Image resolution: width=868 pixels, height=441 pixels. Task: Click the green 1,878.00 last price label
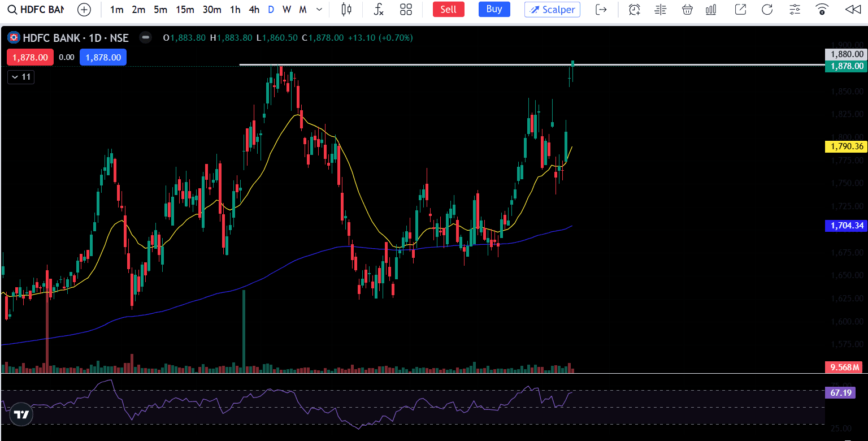point(846,66)
